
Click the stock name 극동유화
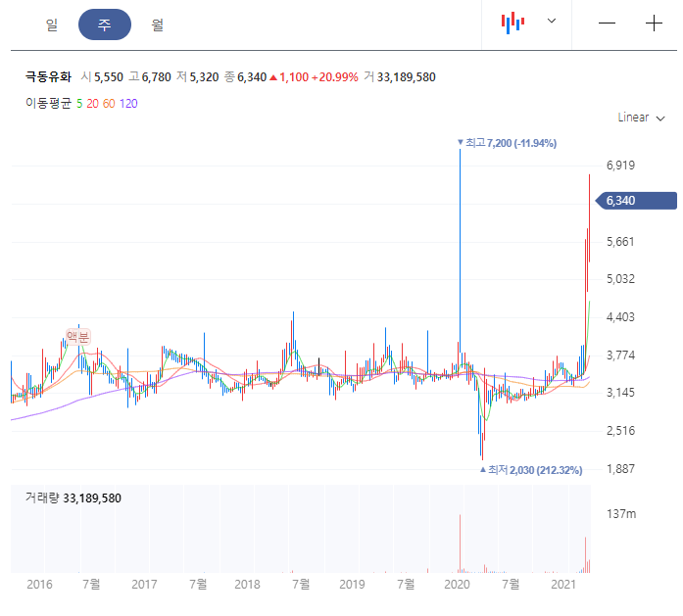pos(48,77)
